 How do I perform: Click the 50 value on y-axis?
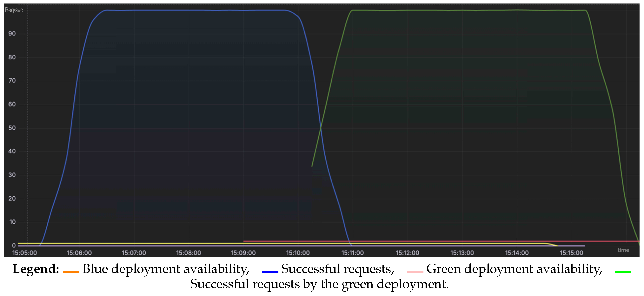12,128
